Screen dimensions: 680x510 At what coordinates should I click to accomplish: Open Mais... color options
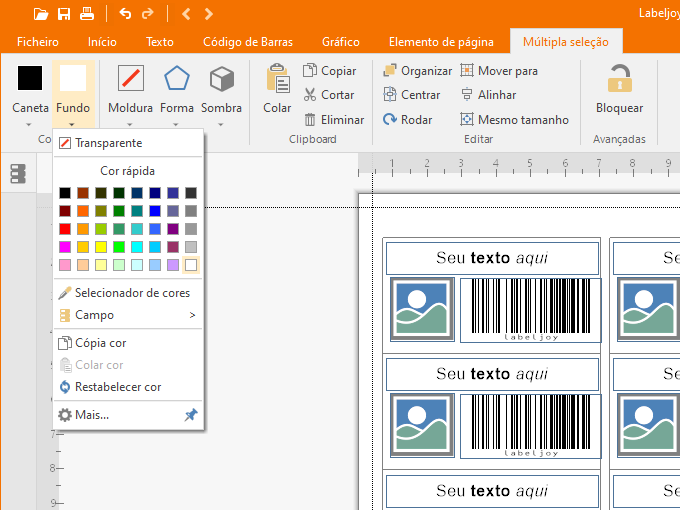[119, 415]
